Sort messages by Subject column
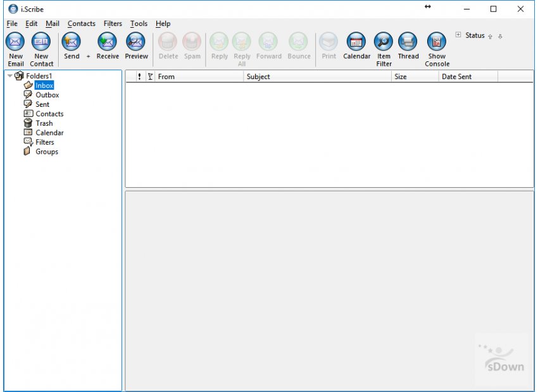 pos(317,77)
